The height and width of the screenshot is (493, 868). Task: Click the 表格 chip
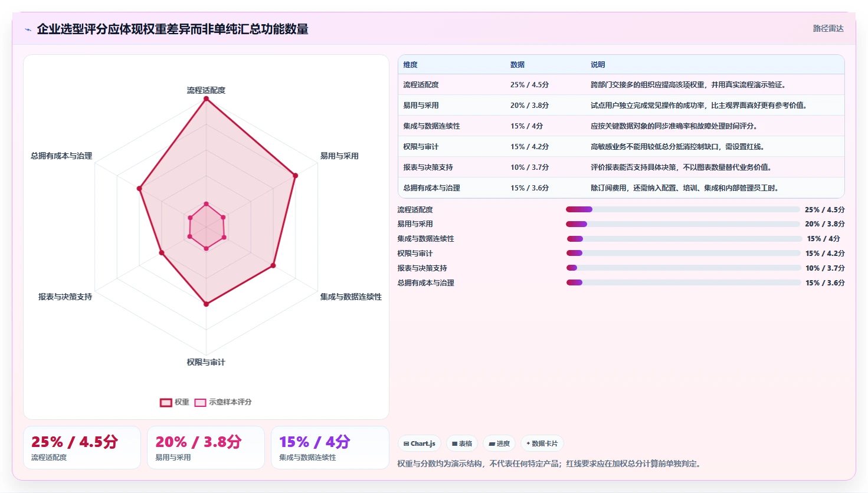pyautogui.click(x=462, y=443)
